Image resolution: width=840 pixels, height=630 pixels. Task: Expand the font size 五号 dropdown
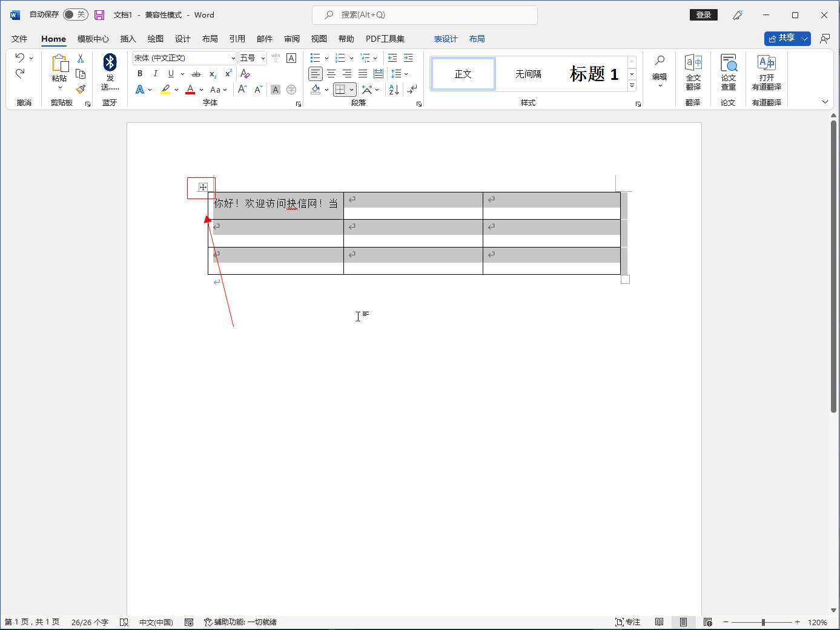pyautogui.click(x=263, y=58)
